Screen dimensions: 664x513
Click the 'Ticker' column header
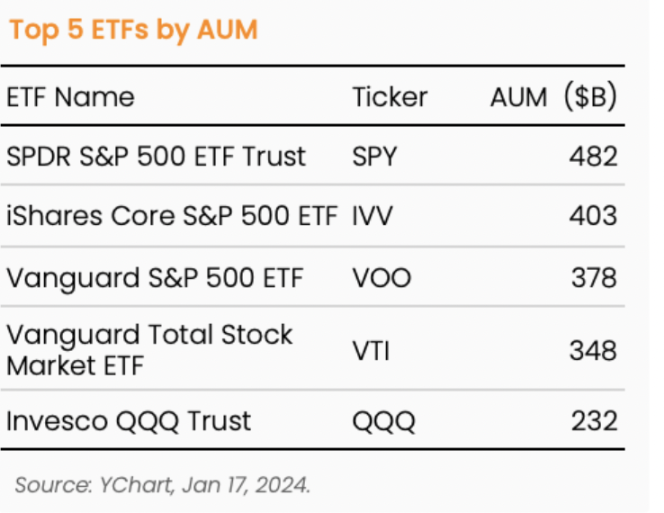coord(390,97)
